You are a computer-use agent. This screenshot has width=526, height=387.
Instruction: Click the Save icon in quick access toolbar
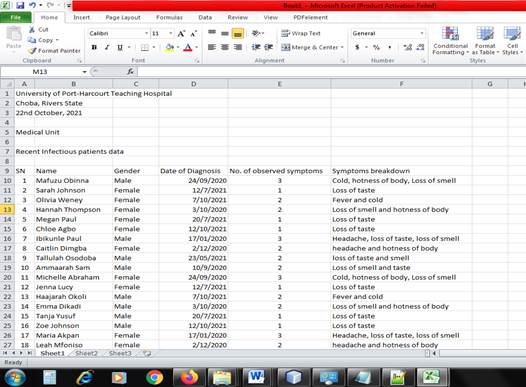pyautogui.click(x=20, y=5)
